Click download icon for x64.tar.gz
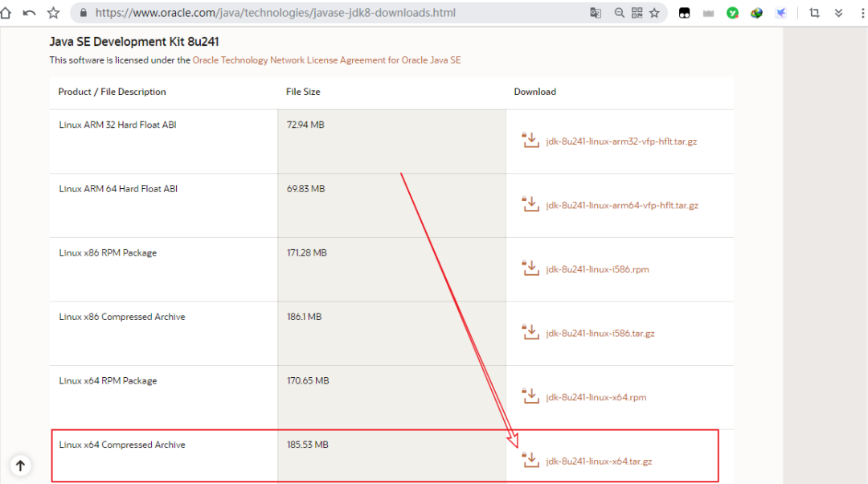The image size is (868, 484). 530,460
